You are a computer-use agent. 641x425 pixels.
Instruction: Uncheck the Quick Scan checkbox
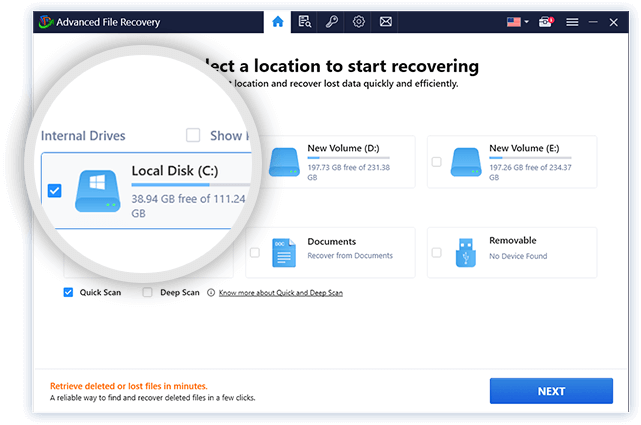point(68,292)
